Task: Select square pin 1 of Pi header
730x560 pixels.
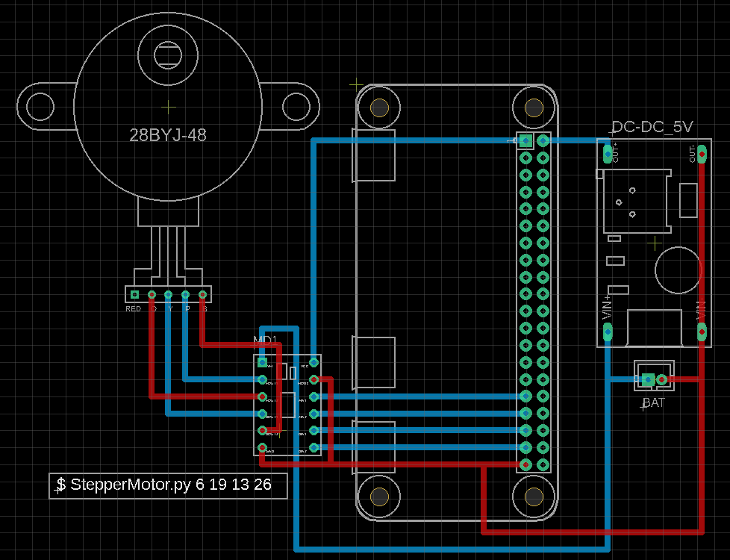Action: 525,140
